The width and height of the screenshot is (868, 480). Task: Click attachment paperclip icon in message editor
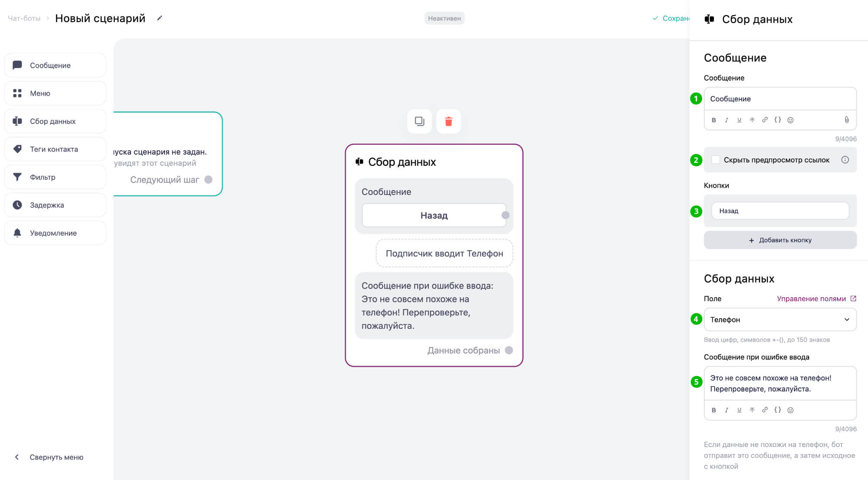point(846,120)
